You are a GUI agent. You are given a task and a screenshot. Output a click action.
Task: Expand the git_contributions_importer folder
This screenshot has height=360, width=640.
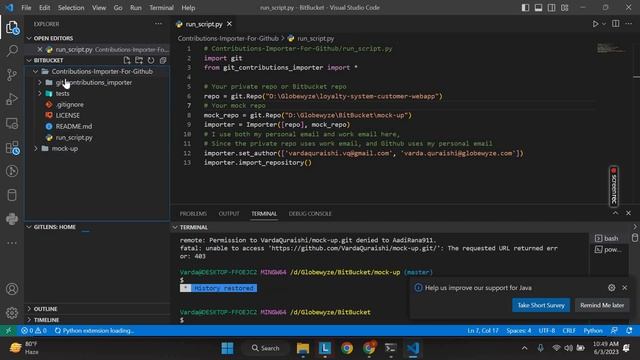[x=40, y=82]
